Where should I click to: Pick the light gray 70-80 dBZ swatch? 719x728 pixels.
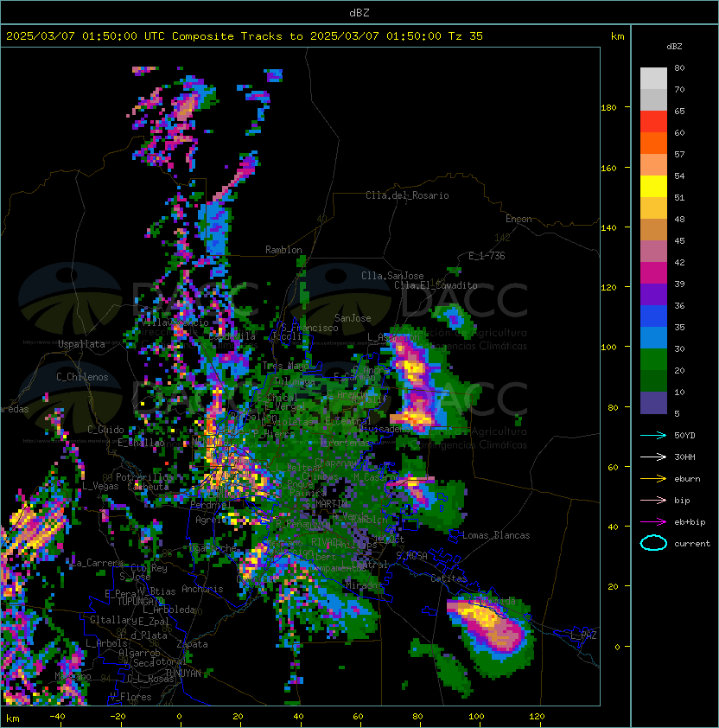tap(653, 79)
